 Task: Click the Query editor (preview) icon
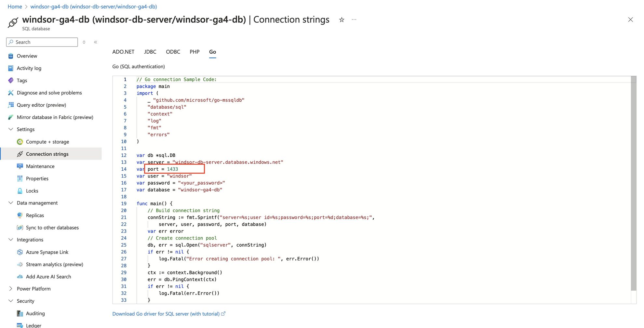pyautogui.click(x=11, y=105)
